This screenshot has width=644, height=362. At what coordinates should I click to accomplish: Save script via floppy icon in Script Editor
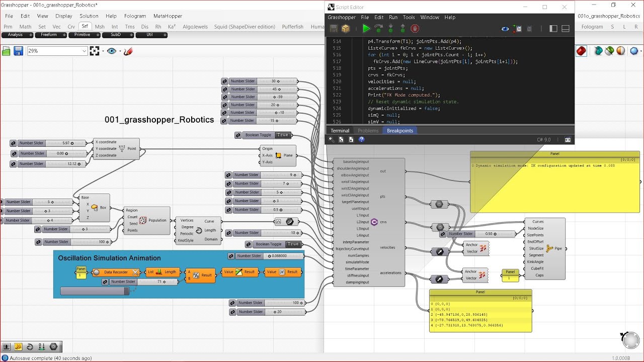(x=334, y=29)
